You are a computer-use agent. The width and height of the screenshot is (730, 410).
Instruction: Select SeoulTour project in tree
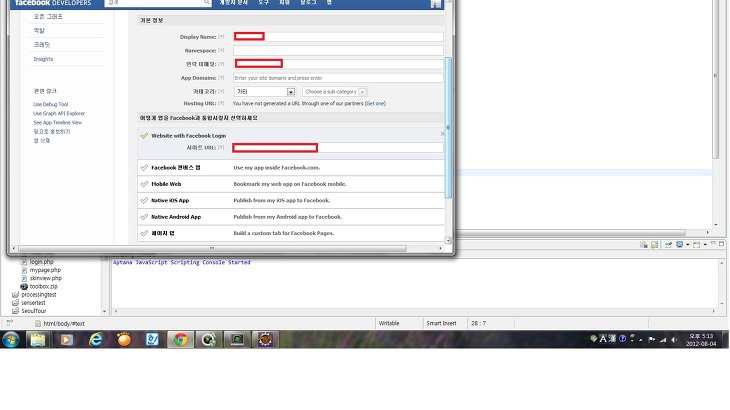click(34, 311)
